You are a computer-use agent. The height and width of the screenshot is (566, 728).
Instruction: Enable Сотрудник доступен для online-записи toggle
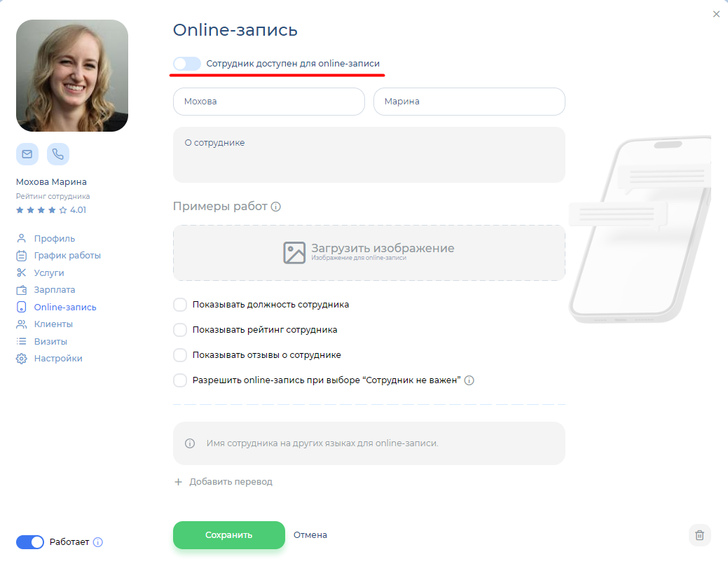pyautogui.click(x=186, y=64)
